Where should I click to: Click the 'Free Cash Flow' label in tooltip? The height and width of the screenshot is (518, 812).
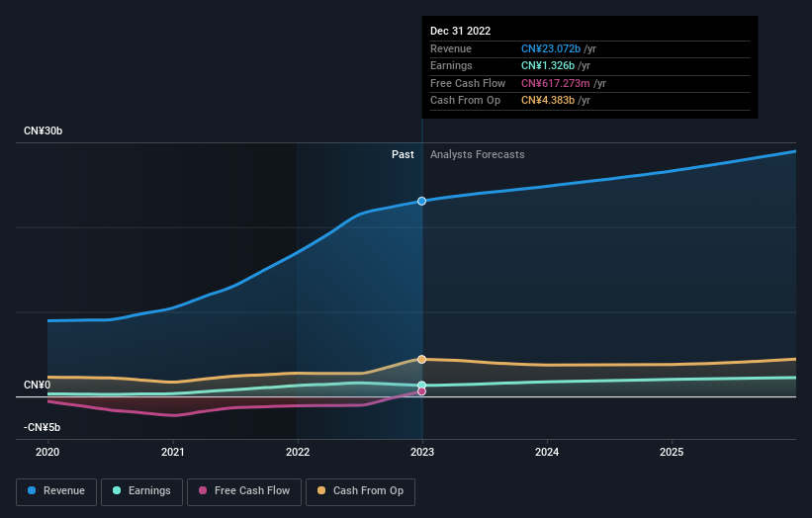pos(468,83)
